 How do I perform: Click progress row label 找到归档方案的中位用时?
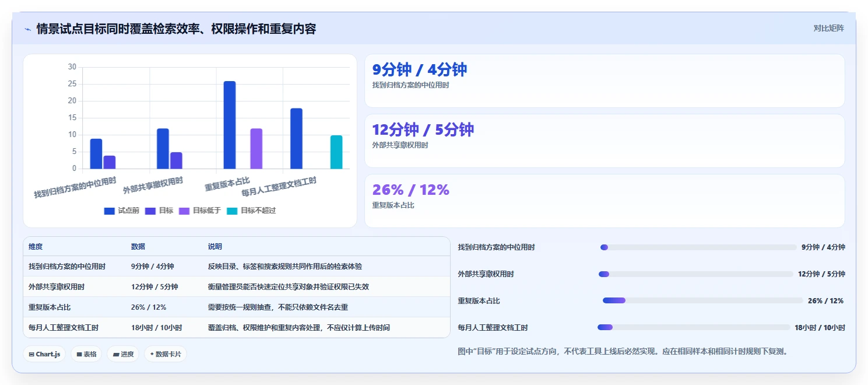(x=497, y=247)
